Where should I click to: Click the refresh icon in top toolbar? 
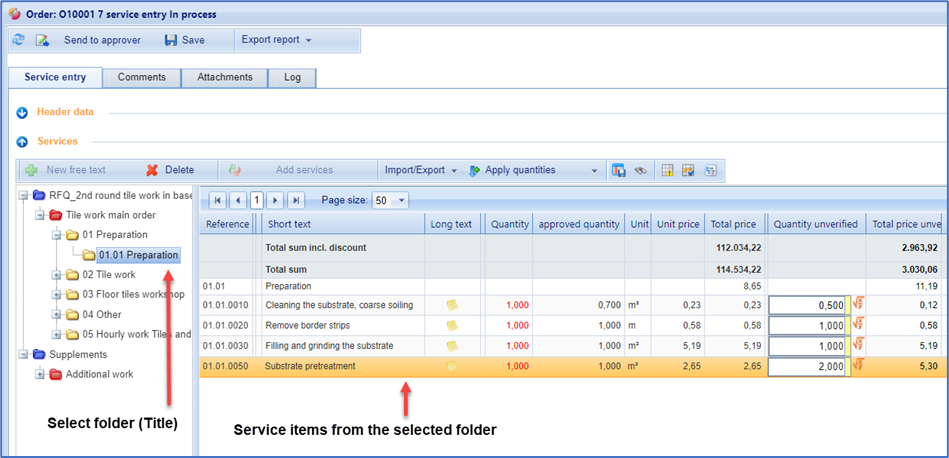click(x=18, y=40)
